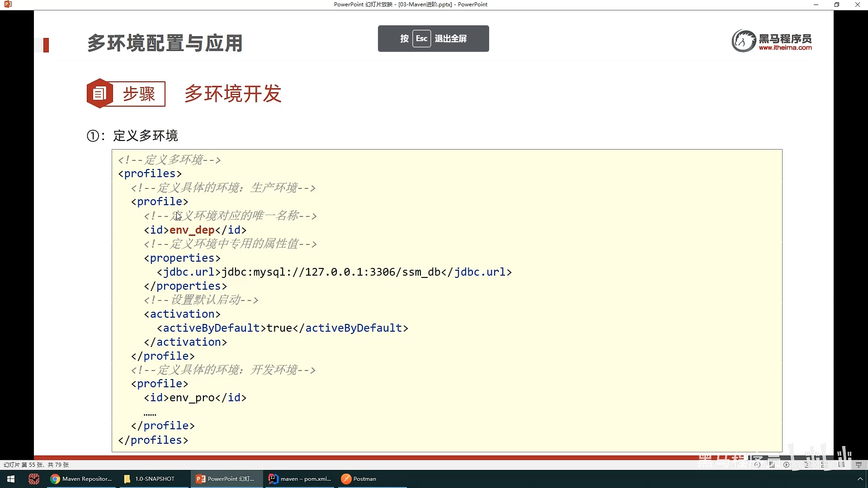Click the slide 55 of 79 status indicator

point(36,465)
